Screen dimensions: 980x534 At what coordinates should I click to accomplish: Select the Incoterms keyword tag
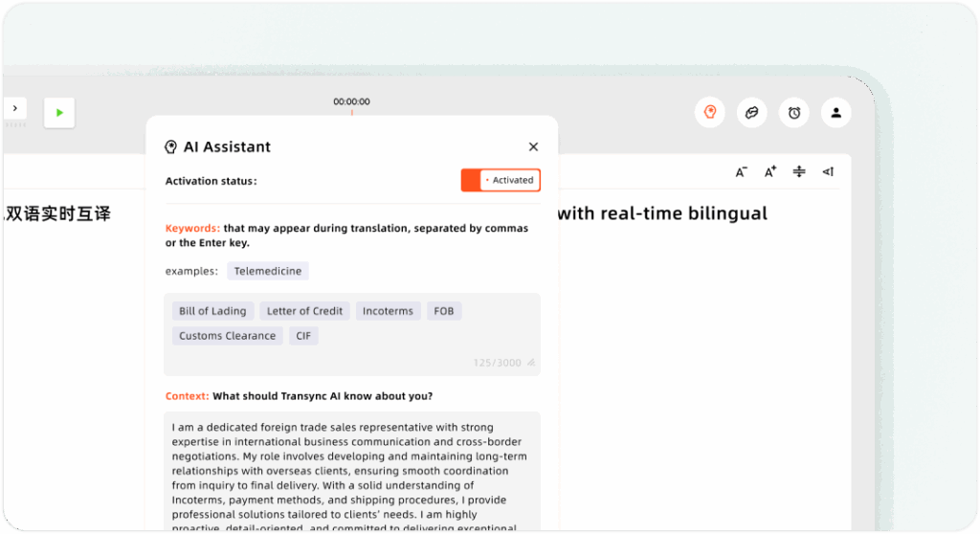388,311
